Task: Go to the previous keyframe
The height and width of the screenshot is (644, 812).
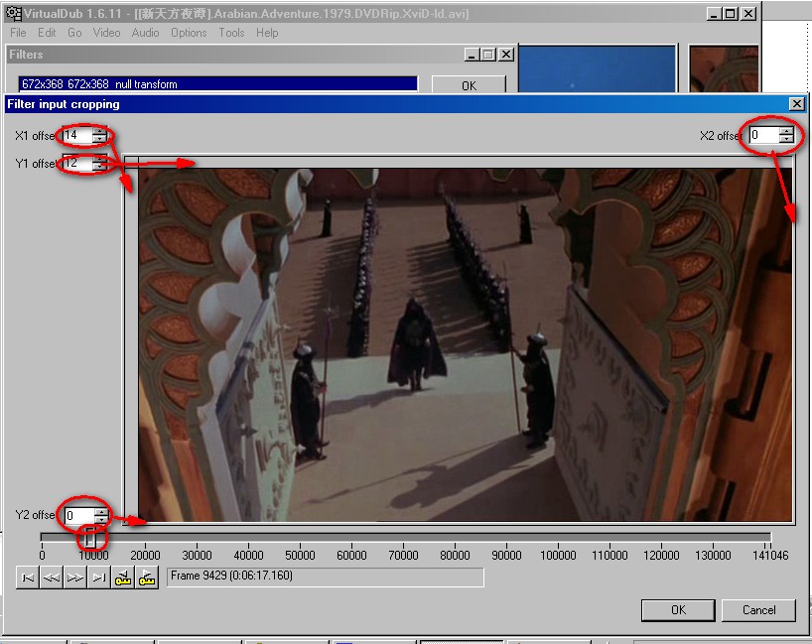Action: coord(123,578)
